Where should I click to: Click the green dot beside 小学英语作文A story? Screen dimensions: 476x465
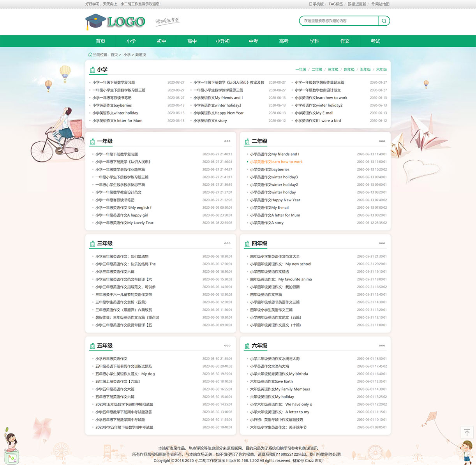click(247, 223)
